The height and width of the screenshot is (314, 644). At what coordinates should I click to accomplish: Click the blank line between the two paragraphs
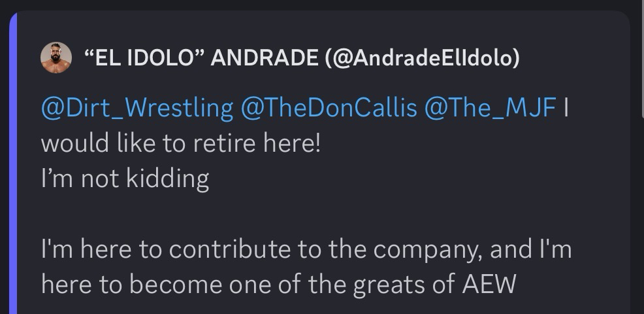click(261, 214)
